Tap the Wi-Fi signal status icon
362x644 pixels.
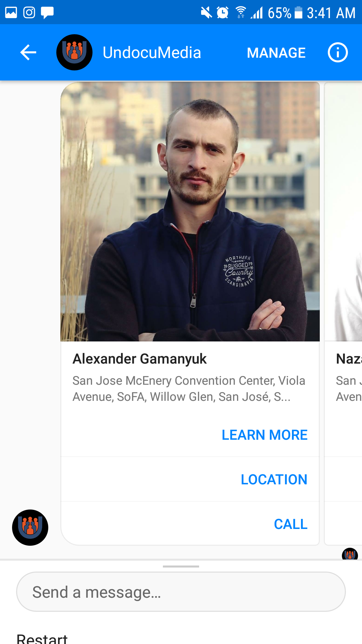pyautogui.click(x=240, y=13)
